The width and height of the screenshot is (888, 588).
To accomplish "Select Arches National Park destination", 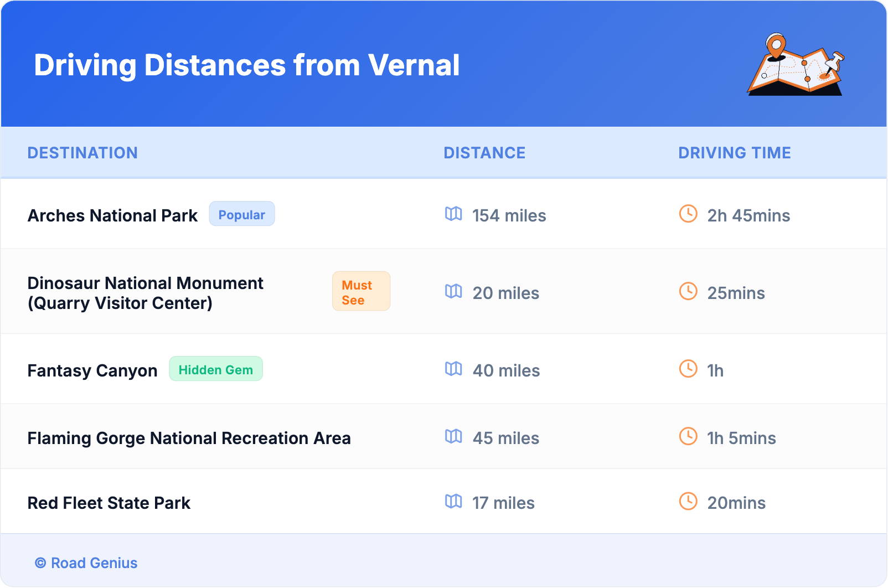I will click(112, 215).
